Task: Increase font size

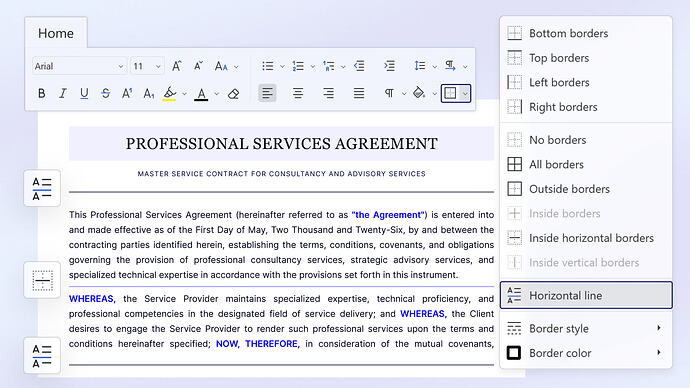Action: (176, 66)
